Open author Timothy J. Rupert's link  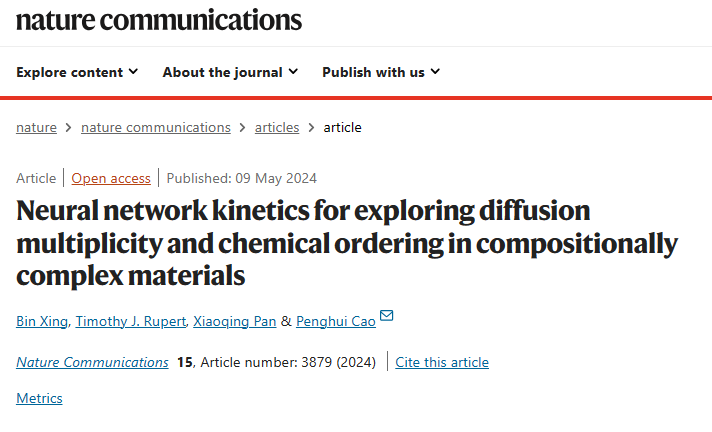[x=131, y=322]
